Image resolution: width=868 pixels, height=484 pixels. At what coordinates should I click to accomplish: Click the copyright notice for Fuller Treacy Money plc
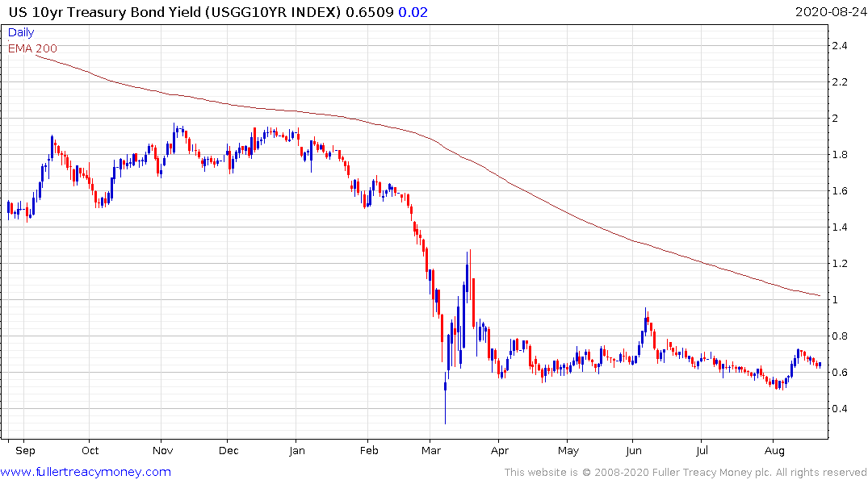tap(686, 473)
